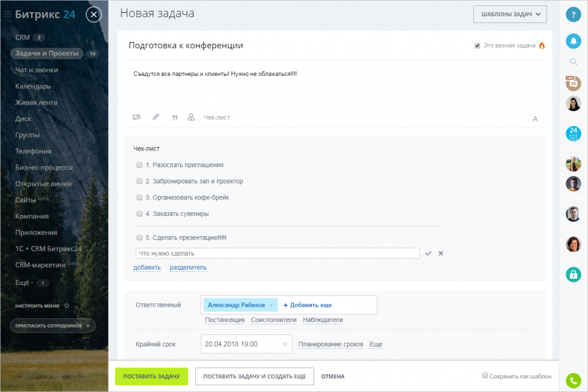Cancel the new checklist item with the X icon
This screenshot has height=392, width=588.
441,253
